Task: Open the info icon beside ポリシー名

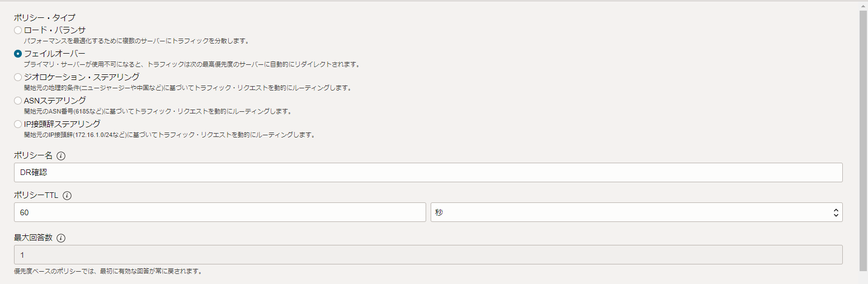Action: pyautogui.click(x=61, y=156)
